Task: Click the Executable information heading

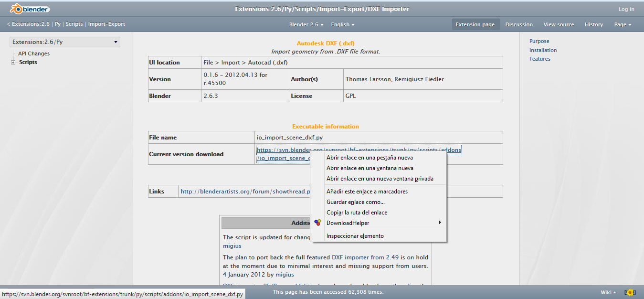Action: pos(326,127)
